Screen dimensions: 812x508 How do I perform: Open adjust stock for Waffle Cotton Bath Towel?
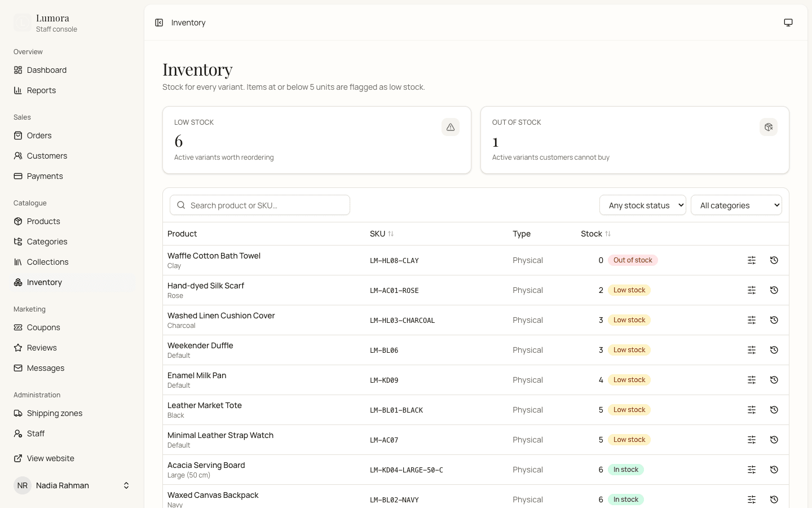[x=752, y=260]
